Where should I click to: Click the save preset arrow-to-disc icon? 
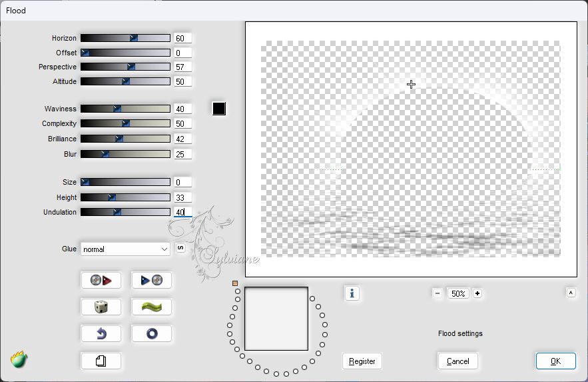click(x=152, y=280)
